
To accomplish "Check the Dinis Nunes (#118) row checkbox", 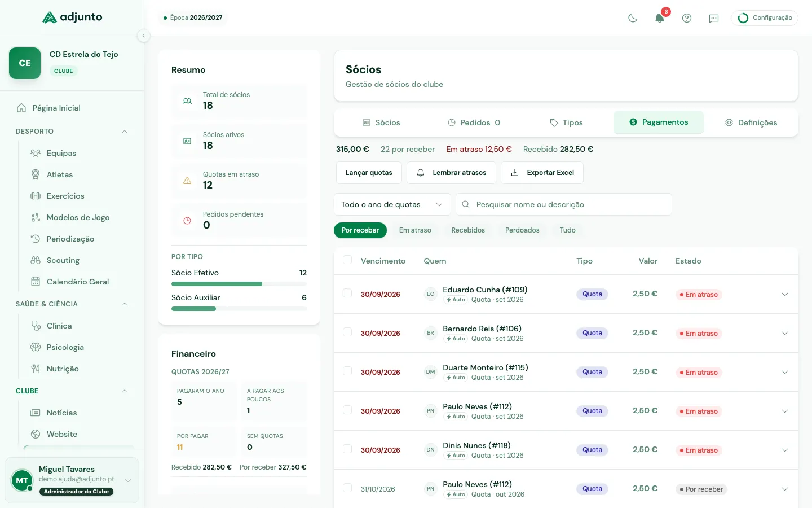I will click(347, 449).
